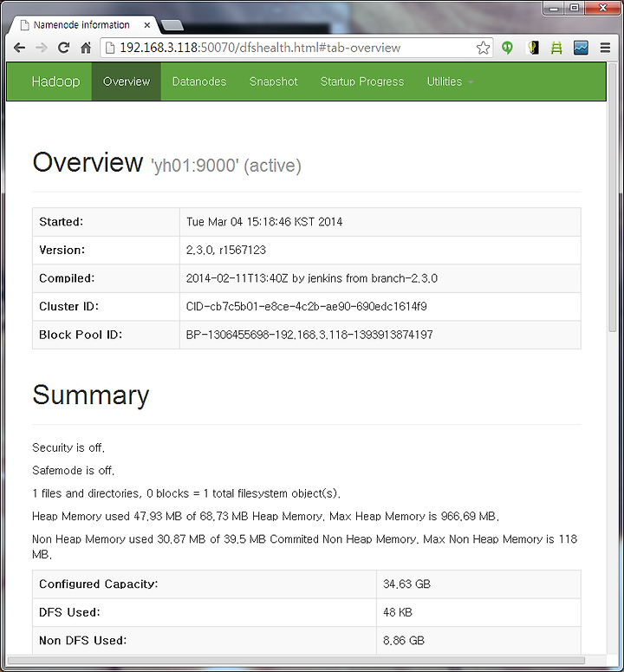Select the Namenode information browser tab
624x672 pixels.
tap(83, 25)
